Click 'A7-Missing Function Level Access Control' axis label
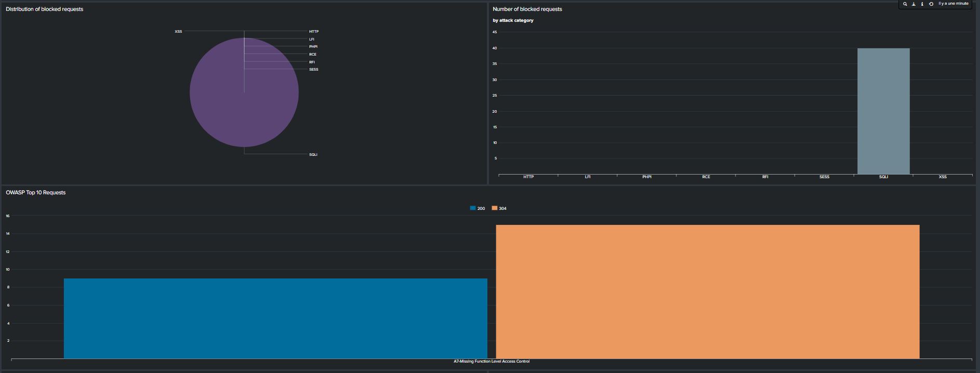 [x=492, y=362]
